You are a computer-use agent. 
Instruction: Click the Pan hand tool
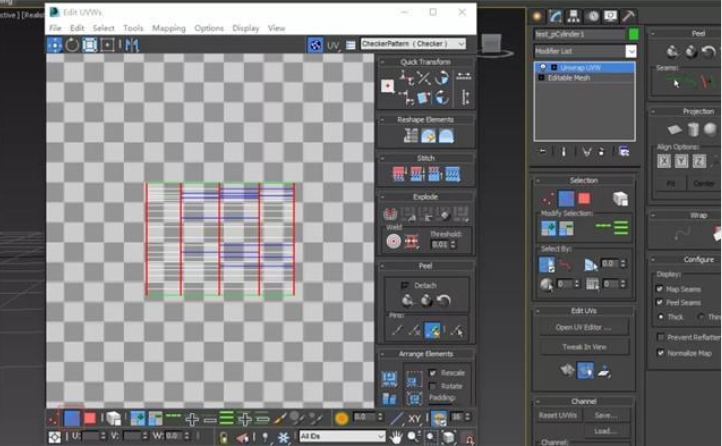396,436
